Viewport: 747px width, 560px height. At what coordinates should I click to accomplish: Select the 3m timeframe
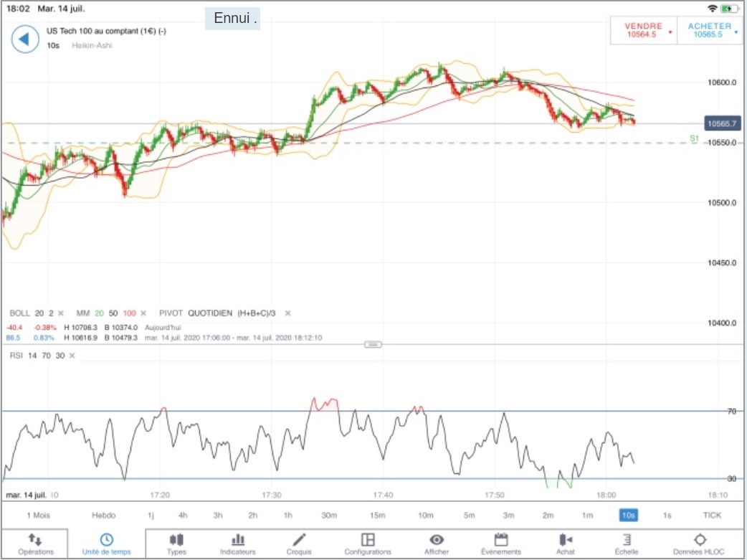(508, 516)
